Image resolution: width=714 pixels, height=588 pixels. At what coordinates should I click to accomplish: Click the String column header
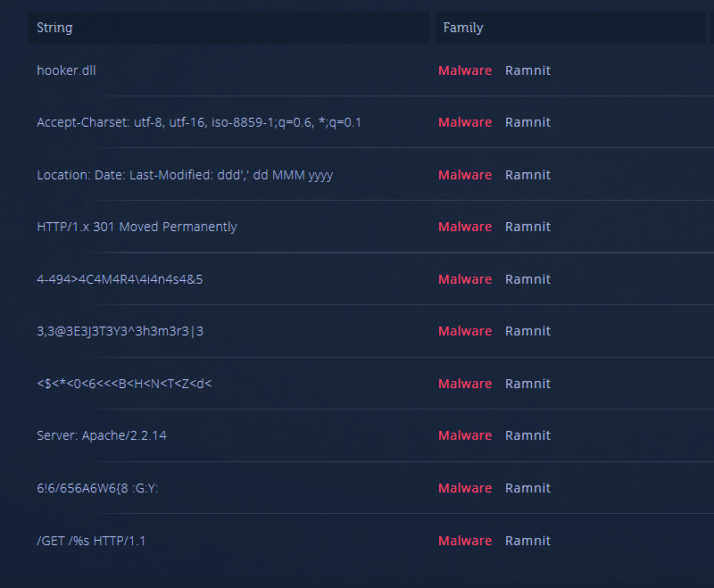tap(229, 28)
